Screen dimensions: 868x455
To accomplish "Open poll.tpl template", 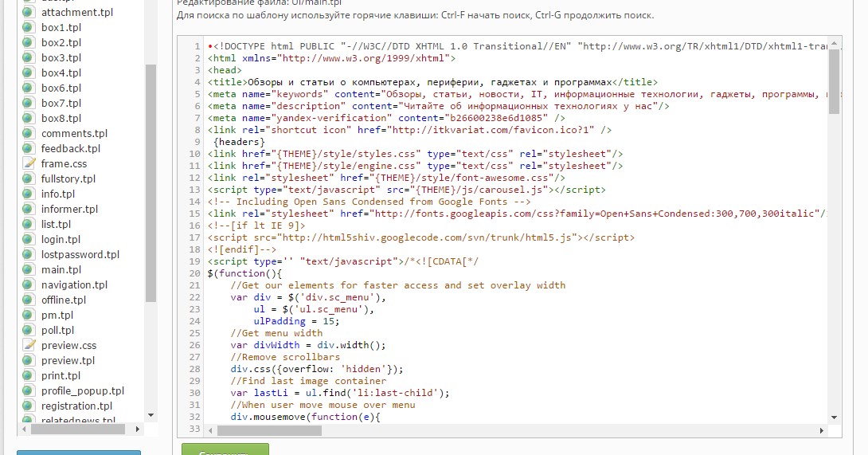I will pos(57,330).
